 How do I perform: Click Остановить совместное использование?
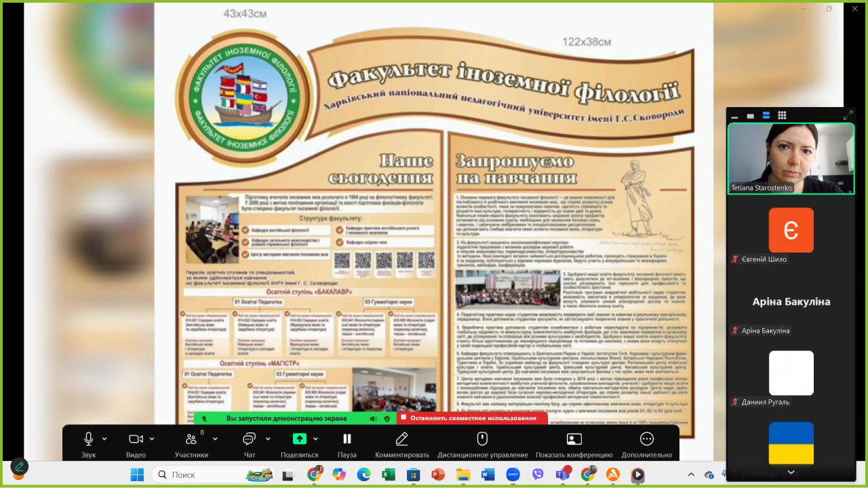point(472,418)
